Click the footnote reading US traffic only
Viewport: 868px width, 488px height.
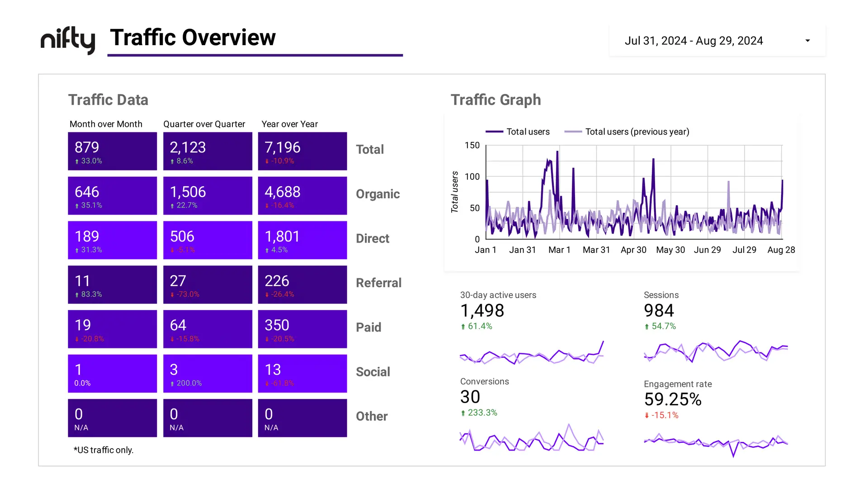coord(103,450)
